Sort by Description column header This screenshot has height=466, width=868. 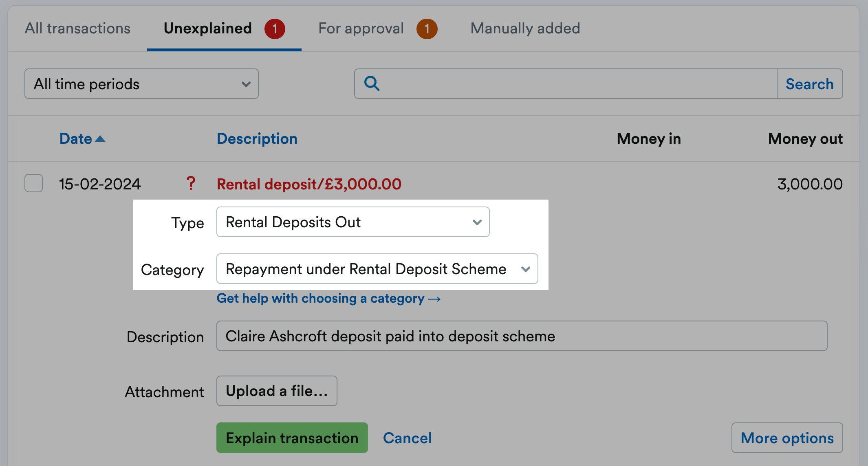tap(257, 139)
